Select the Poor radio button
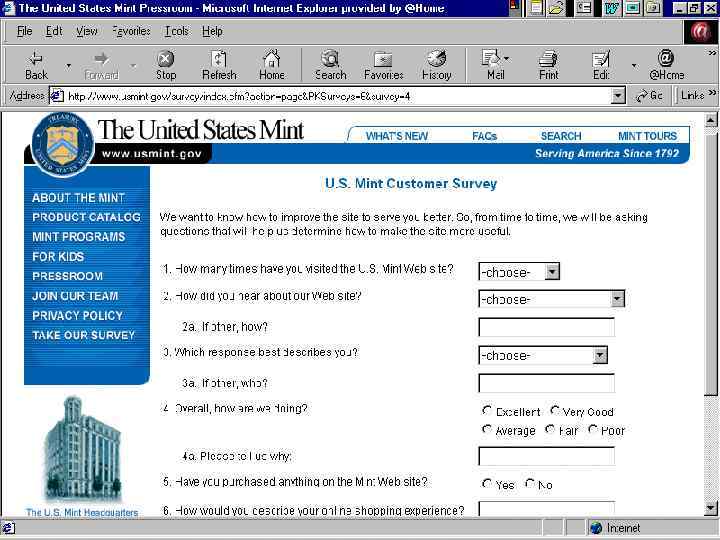 click(x=592, y=429)
